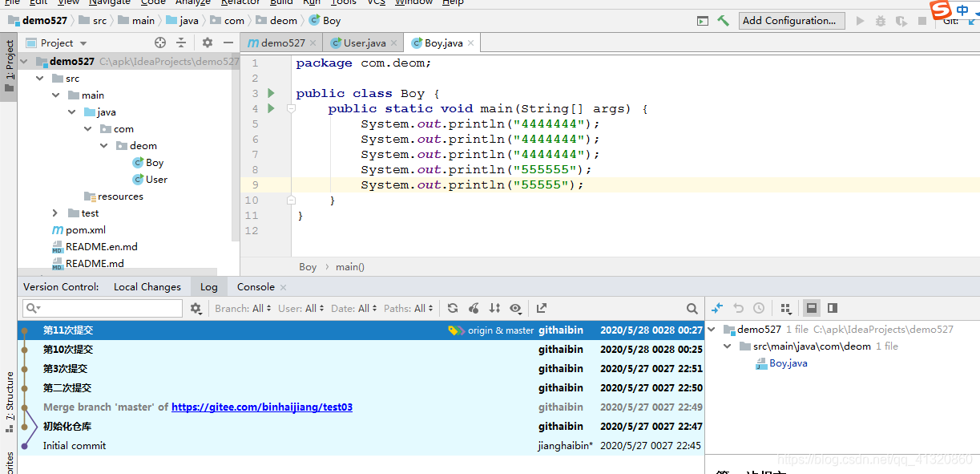This screenshot has width=980, height=474.
Task: Collapse the src folder node
Action: point(38,79)
